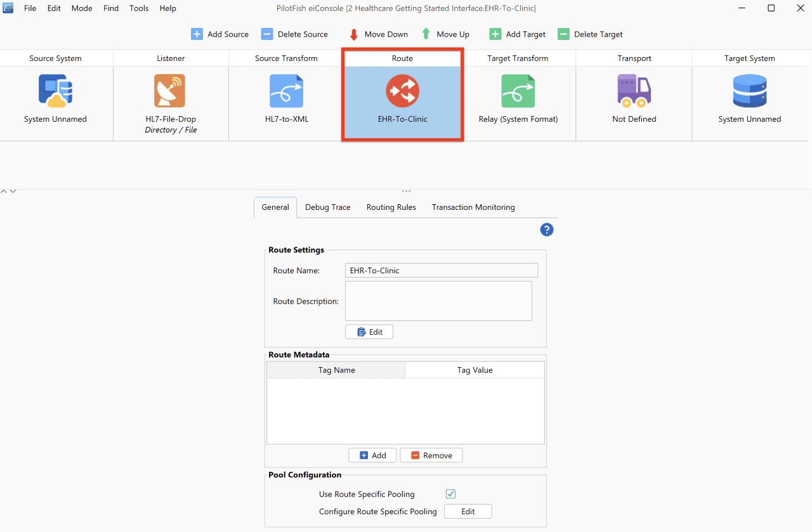Click the green Move Up arrow
Image resolution: width=812 pixels, height=532 pixels.
[426, 34]
